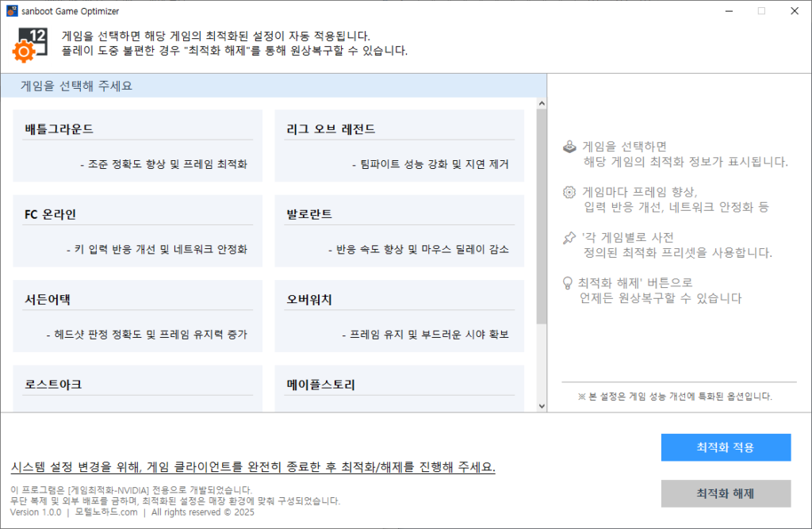Viewport: 812px width, 529px height.
Task: Click the gamepad icon in info panel
Action: point(569,147)
